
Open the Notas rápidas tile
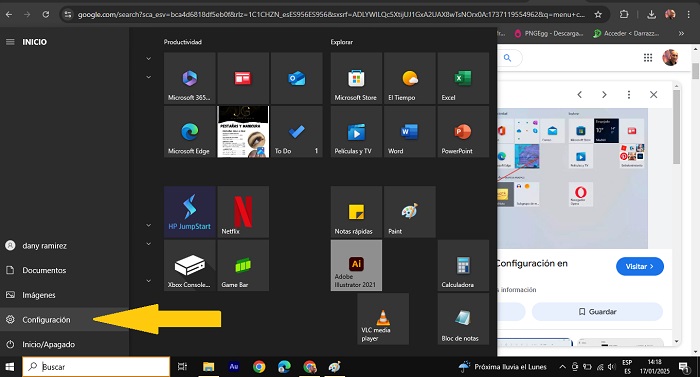(x=356, y=212)
